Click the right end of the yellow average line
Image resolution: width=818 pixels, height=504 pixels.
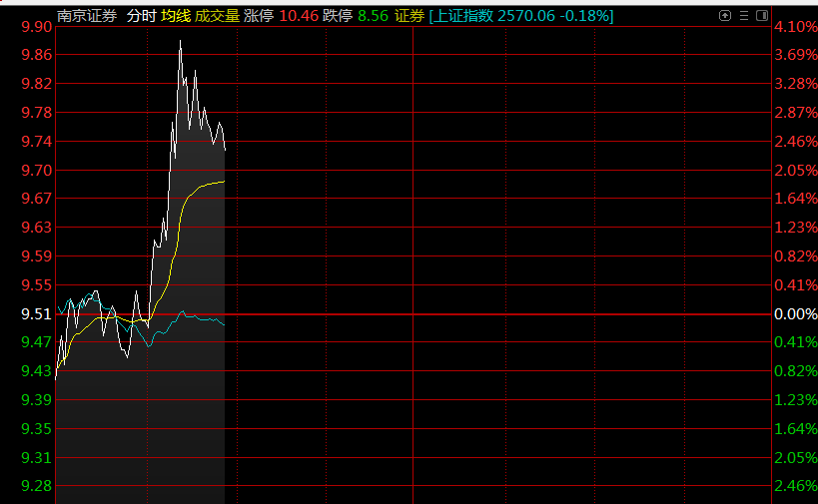224,182
